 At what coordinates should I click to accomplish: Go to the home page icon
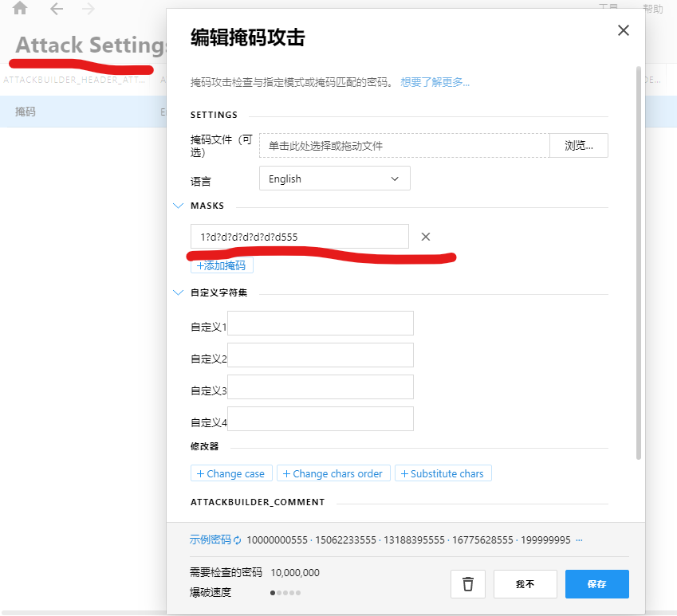coord(20,8)
